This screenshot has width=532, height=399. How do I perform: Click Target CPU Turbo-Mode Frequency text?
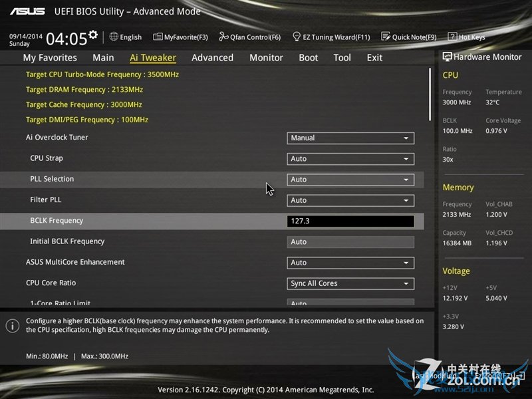point(102,74)
